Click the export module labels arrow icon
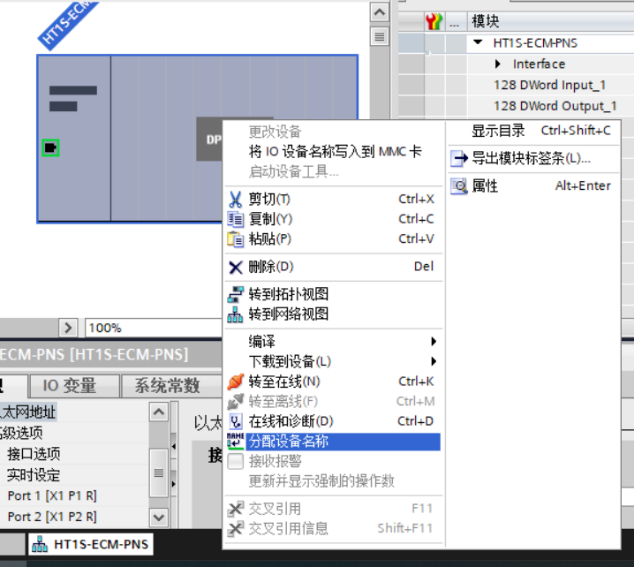634x567 pixels. 459,159
